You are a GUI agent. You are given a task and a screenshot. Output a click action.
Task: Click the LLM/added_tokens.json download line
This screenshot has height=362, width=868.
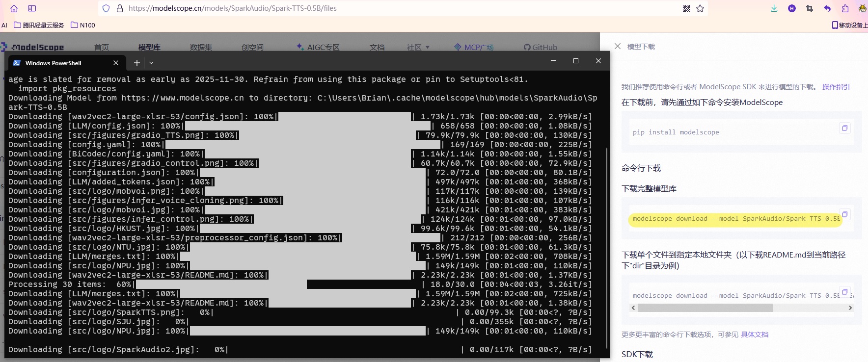(300, 182)
